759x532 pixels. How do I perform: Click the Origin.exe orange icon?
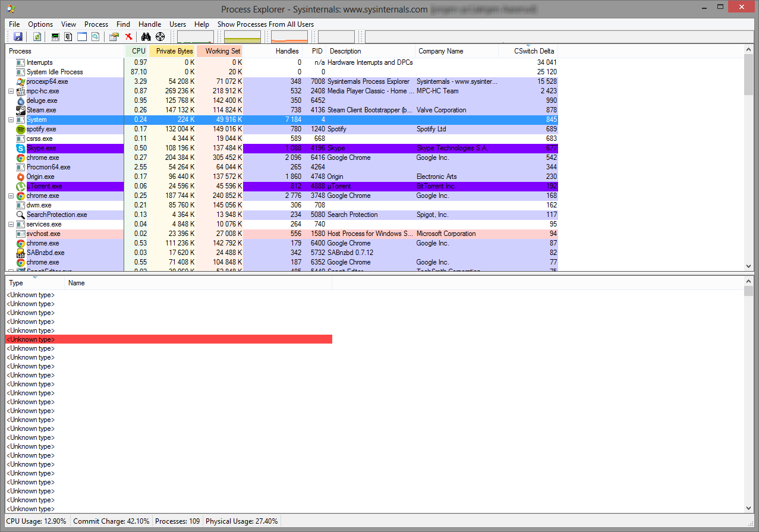click(x=21, y=177)
